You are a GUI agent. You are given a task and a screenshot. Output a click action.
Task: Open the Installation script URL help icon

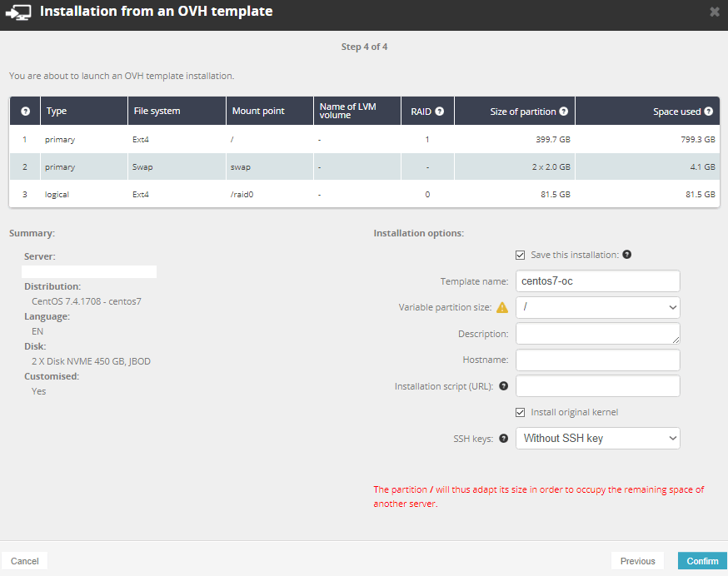coord(503,385)
